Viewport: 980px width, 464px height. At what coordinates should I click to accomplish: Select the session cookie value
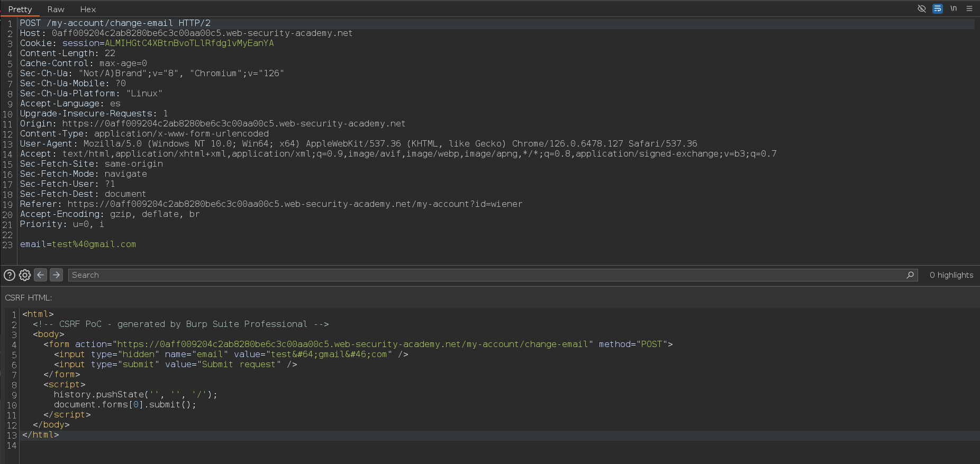pos(189,43)
